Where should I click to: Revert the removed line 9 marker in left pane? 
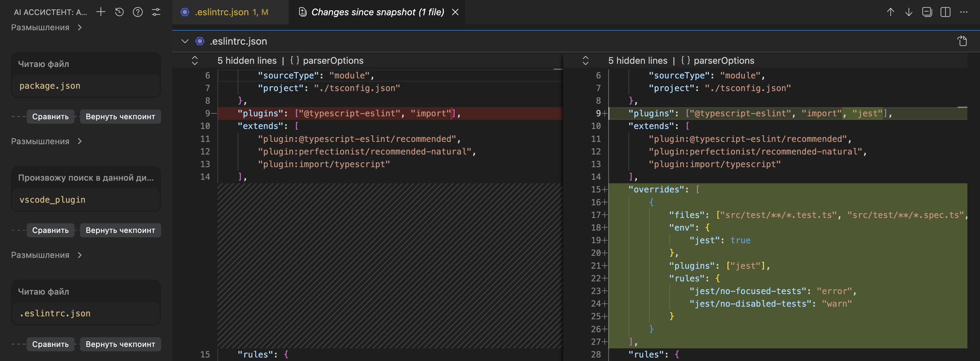point(214,113)
